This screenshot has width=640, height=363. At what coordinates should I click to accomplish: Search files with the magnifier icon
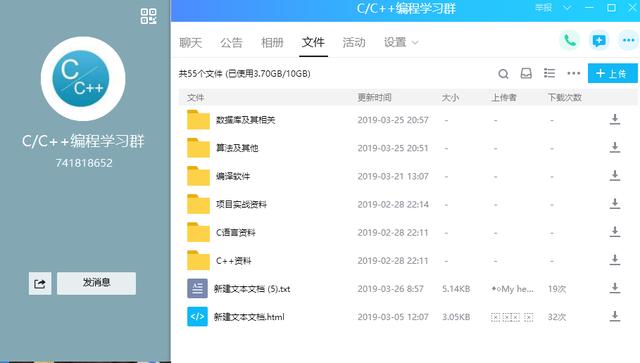503,74
